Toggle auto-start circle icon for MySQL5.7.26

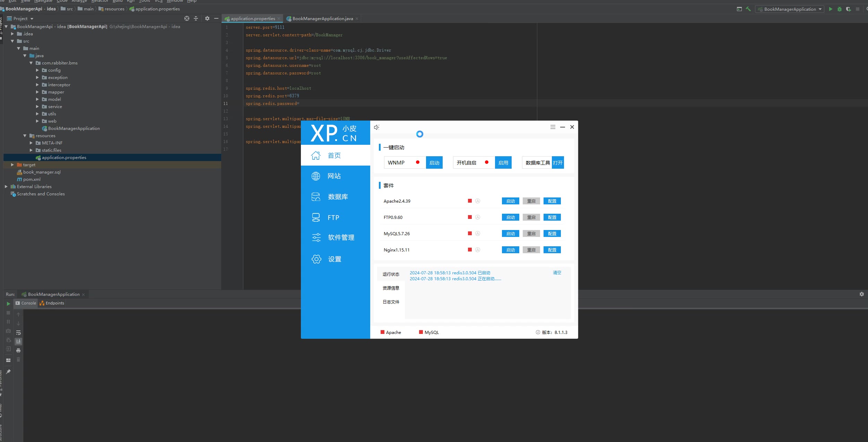pos(478,233)
